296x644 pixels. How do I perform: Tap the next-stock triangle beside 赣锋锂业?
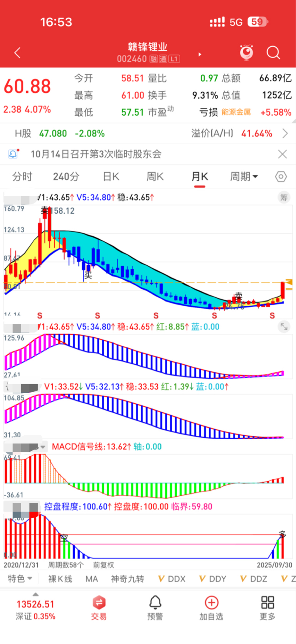200,54
